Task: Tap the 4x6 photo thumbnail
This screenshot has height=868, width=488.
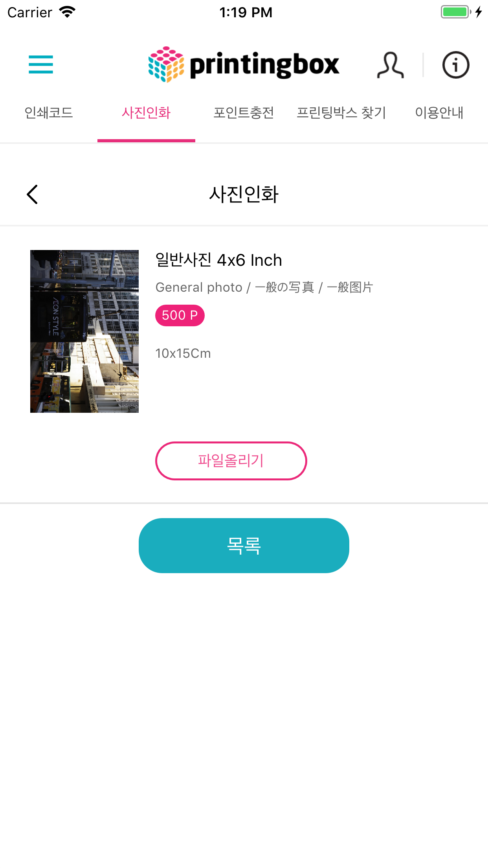Action: point(84,331)
